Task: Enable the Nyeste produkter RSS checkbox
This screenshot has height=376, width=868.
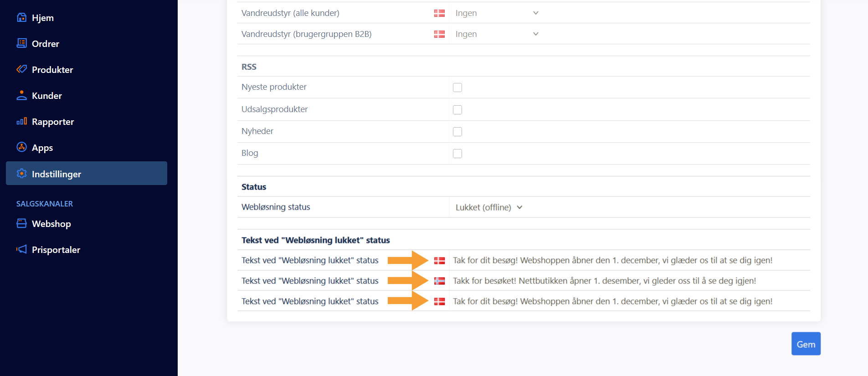Action: point(457,88)
